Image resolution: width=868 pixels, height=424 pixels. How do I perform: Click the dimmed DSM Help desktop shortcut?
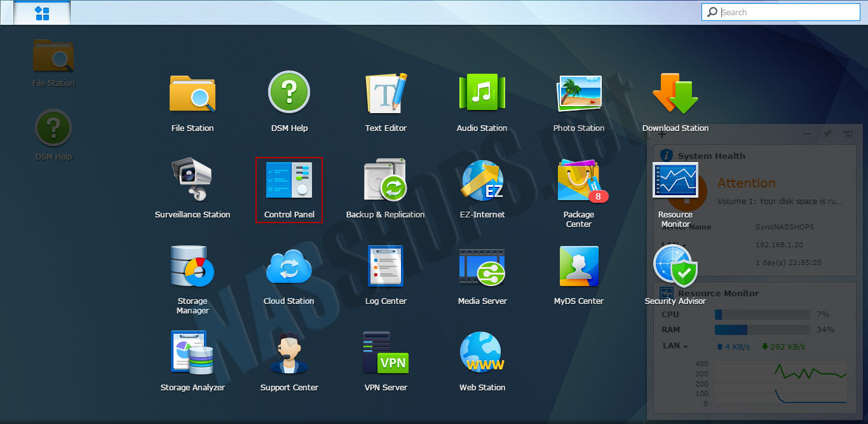[x=53, y=135]
